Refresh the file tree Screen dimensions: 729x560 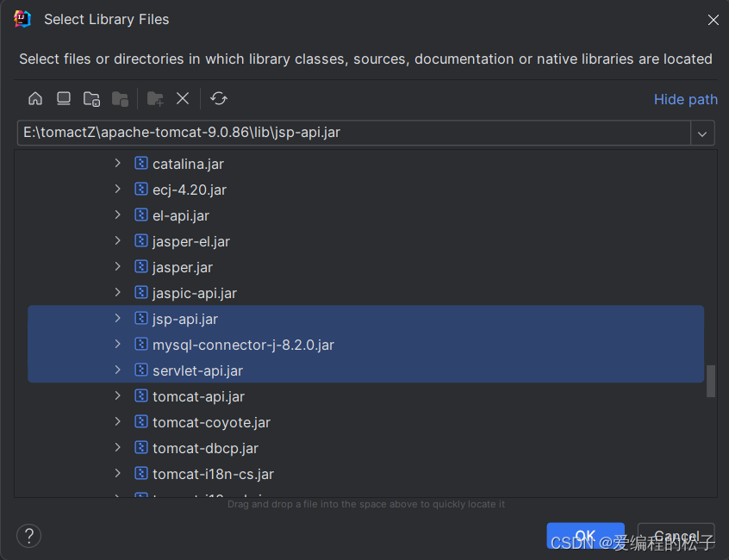219,98
